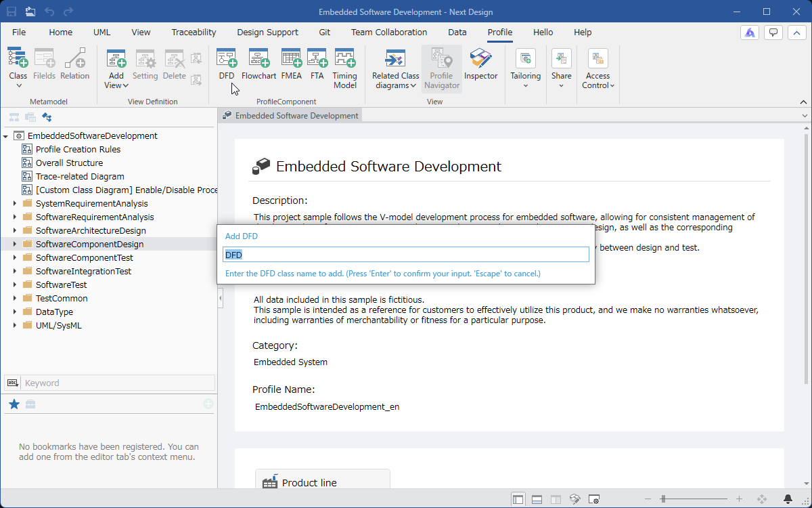This screenshot has height=508, width=812.
Task: Switch to the Team Collaboration tab
Action: tap(389, 32)
